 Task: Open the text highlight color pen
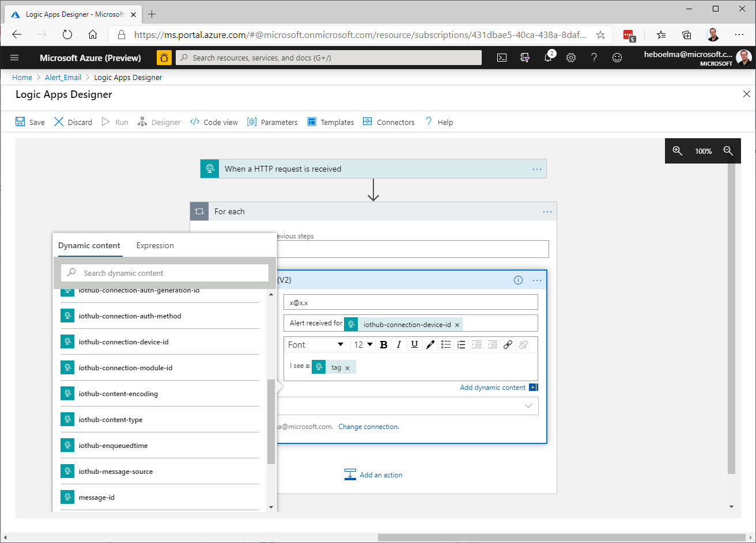click(x=430, y=344)
